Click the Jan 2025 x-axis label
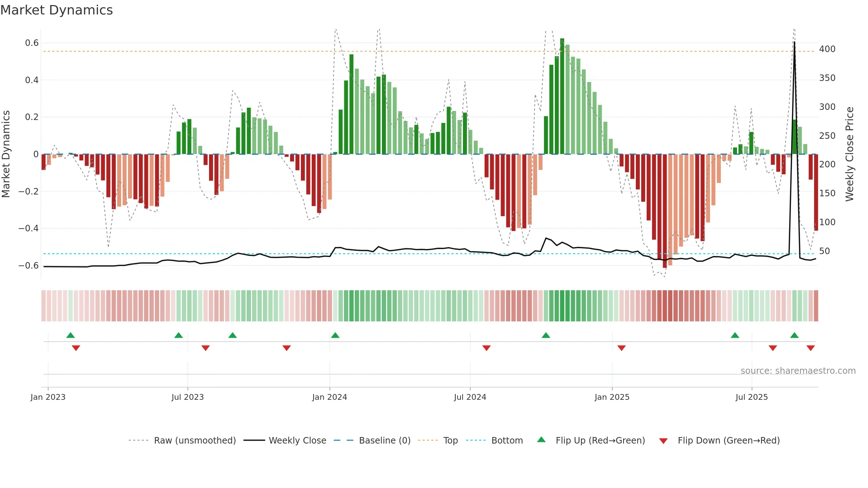868x488 pixels. coord(612,397)
